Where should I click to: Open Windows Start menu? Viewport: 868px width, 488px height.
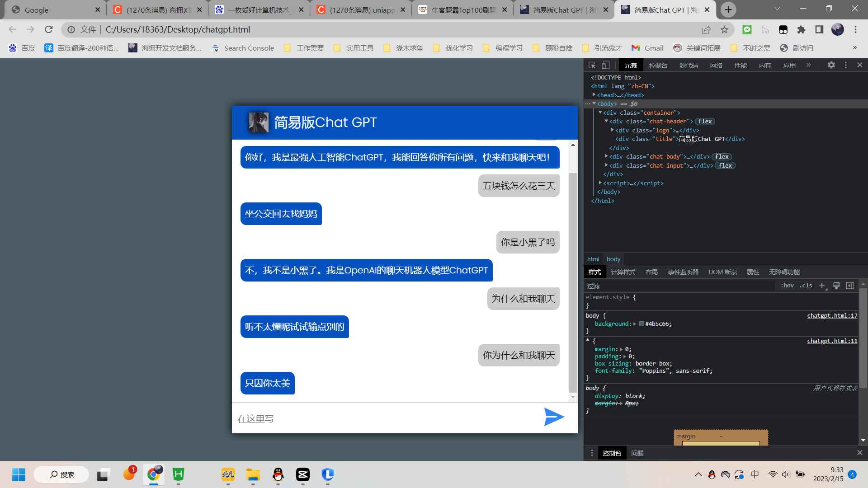[x=19, y=474]
